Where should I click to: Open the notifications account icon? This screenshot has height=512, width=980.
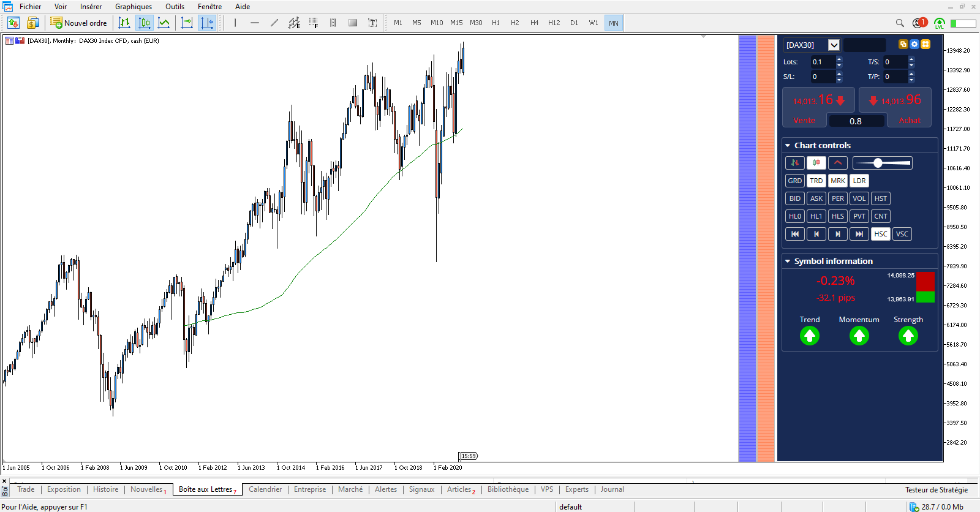coord(919,23)
